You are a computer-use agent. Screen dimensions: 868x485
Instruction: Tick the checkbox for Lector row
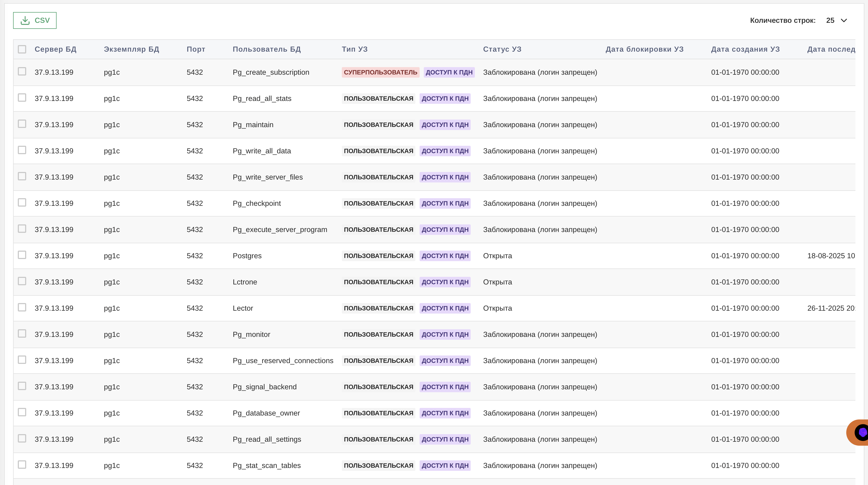click(22, 307)
